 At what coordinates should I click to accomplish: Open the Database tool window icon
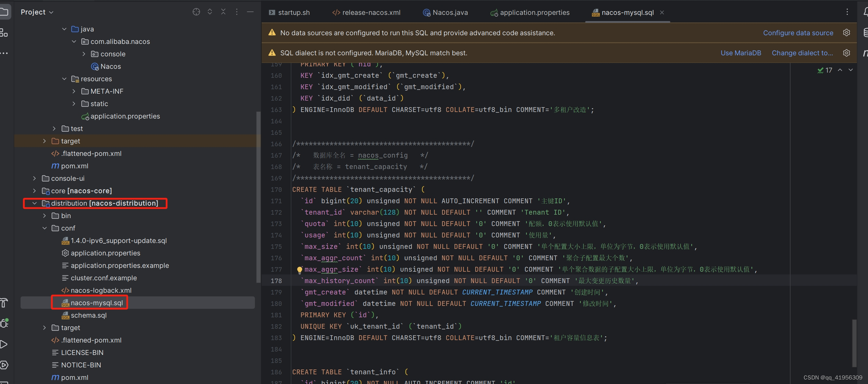coord(865,33)
